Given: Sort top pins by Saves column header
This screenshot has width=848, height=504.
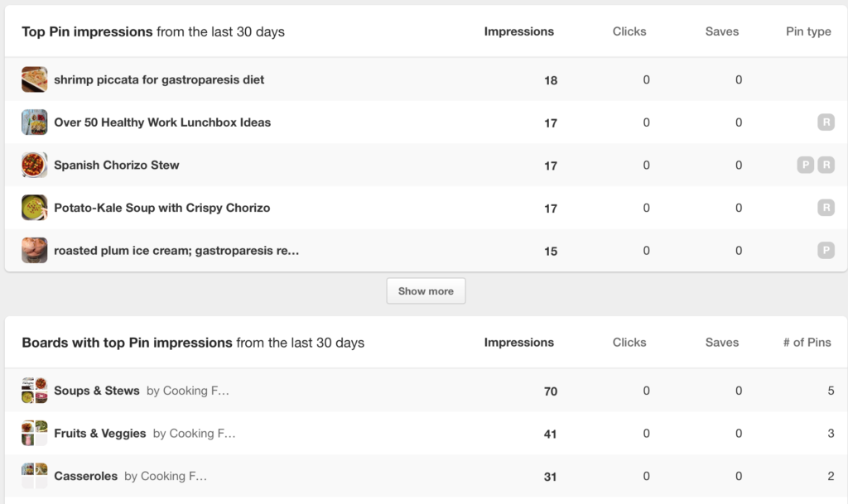Looking at the screenshot, I should pos(721,31).
